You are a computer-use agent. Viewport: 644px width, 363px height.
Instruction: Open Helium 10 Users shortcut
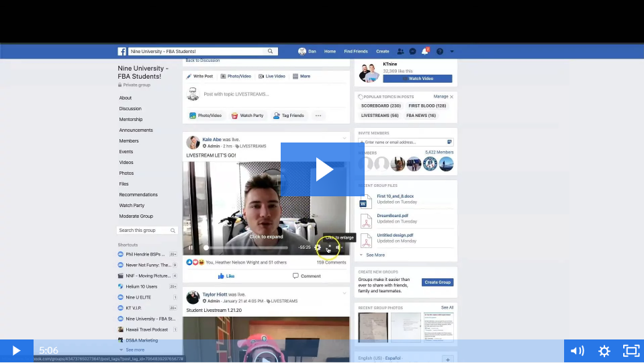tap(141, 286)
